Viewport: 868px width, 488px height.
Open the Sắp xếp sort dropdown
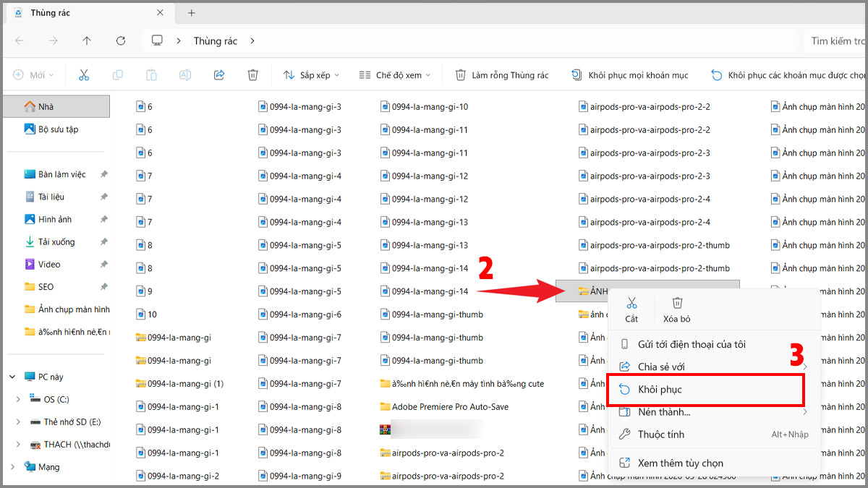(311, 74)
